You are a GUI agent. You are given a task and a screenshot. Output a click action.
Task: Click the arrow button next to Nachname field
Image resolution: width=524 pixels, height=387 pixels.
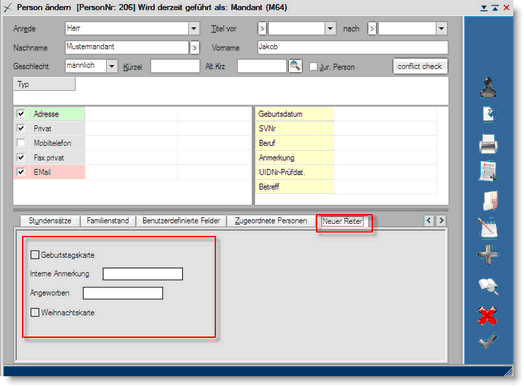click(x=195, y=48)
